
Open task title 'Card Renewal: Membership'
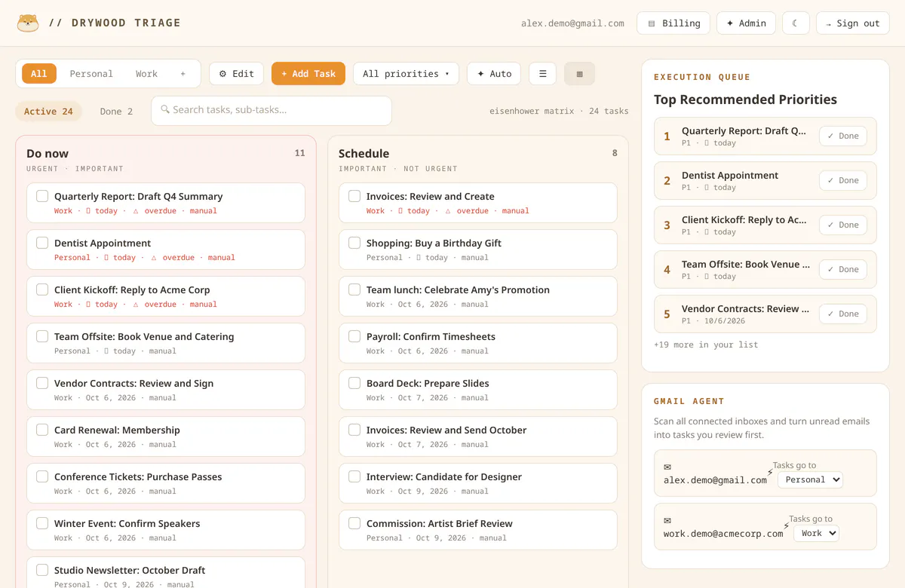(117, 430)
